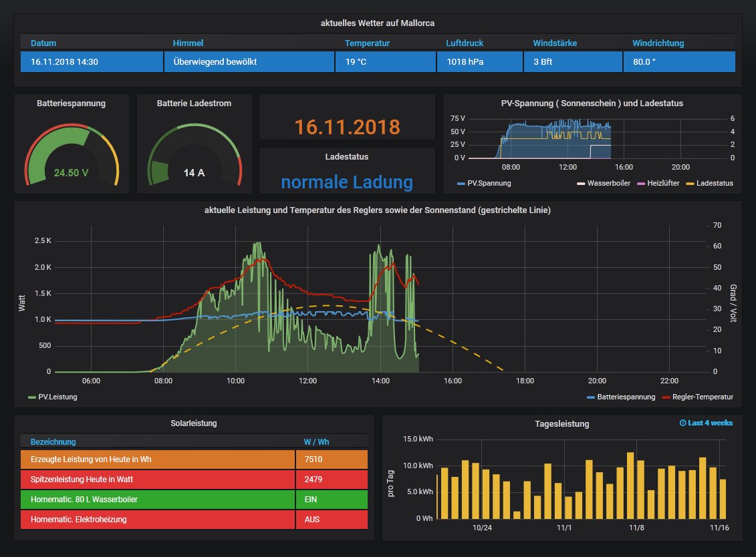Viewport: 756px width, 557px height.
Task: Click the Last 4 weeks time override link
Action: [x=710, y=423]
